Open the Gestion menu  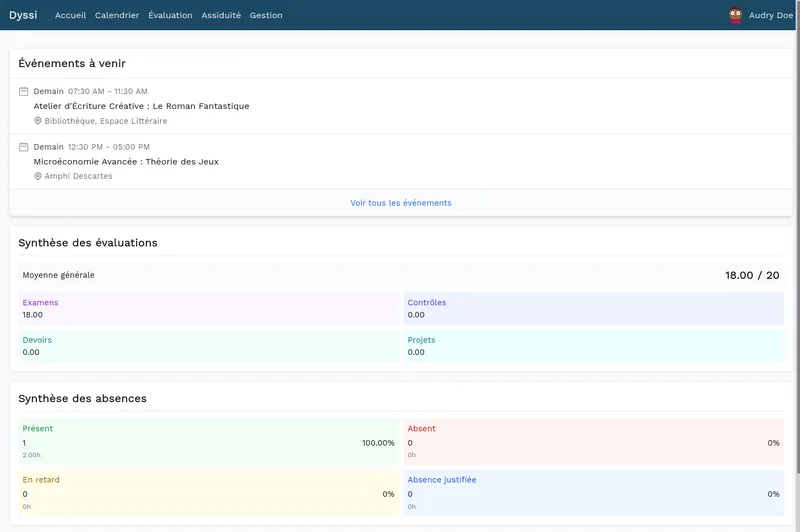click(x=266, y=15)
